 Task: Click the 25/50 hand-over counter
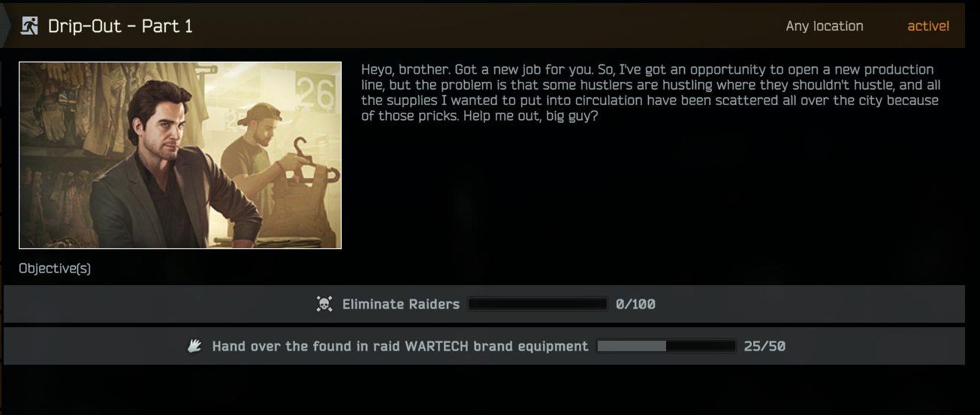click(764, 346)
